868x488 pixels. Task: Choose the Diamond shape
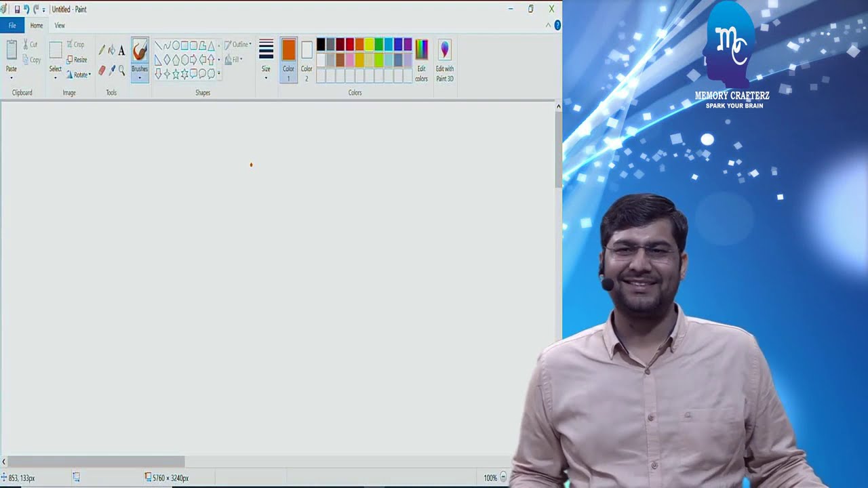[167, 60]
